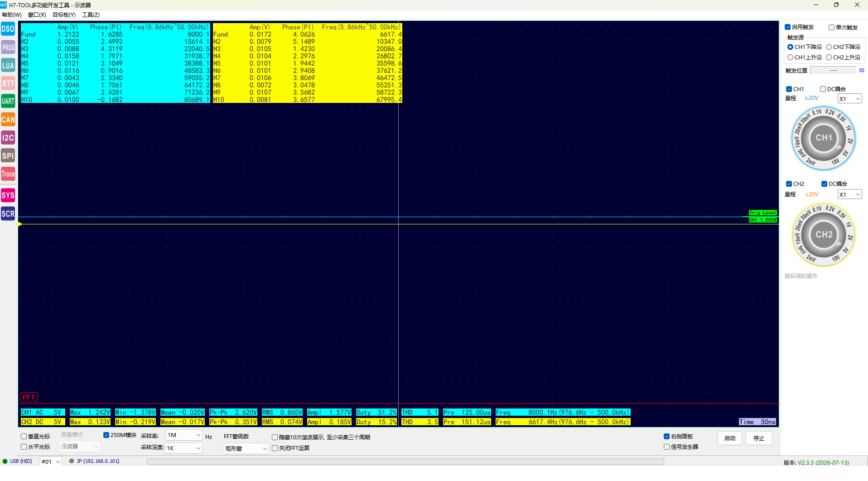Click the 停止 stop button
This screenshot has width=868, height=481.
coord(759,438)
